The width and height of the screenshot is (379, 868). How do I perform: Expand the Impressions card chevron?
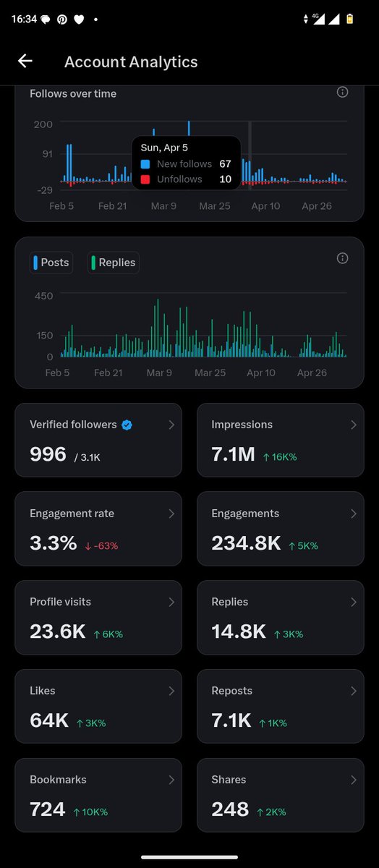click(x=354, y=425)
